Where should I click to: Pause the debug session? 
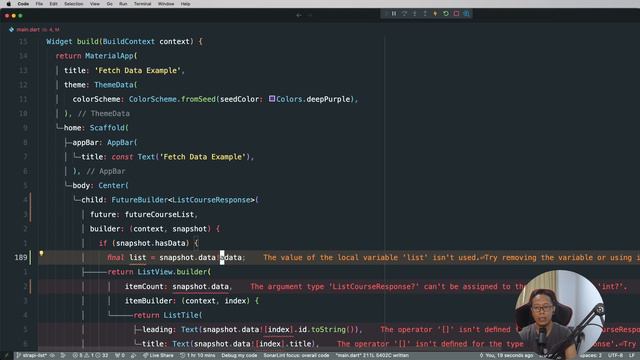(394, 13)
